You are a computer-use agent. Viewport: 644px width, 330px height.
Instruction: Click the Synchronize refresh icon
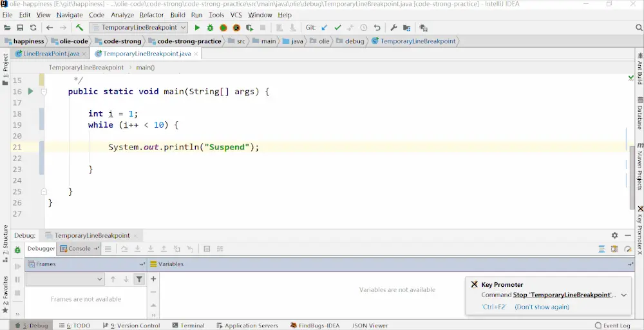(33, 28)
